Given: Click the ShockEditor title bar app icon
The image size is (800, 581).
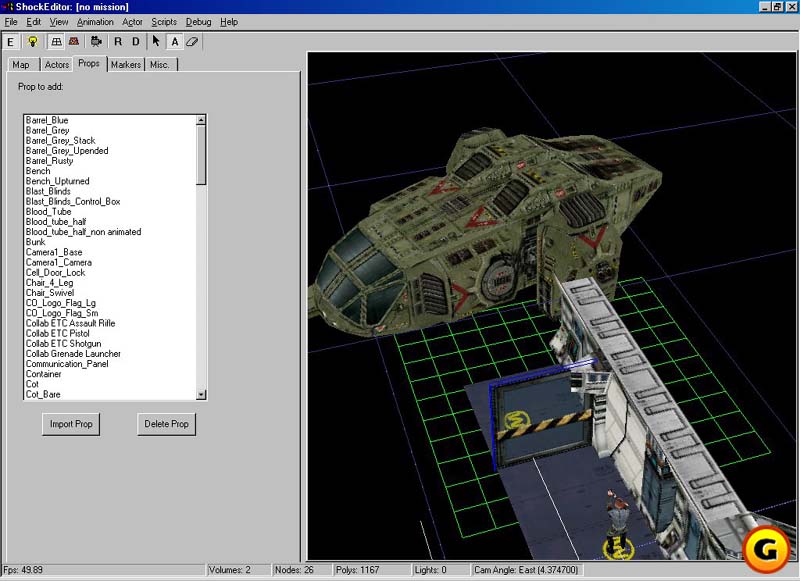Looking at the screenshot, I should (8, 7).
